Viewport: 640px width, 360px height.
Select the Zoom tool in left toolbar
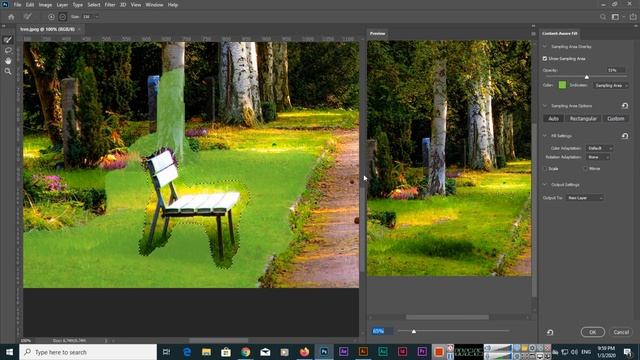(8, 71)
